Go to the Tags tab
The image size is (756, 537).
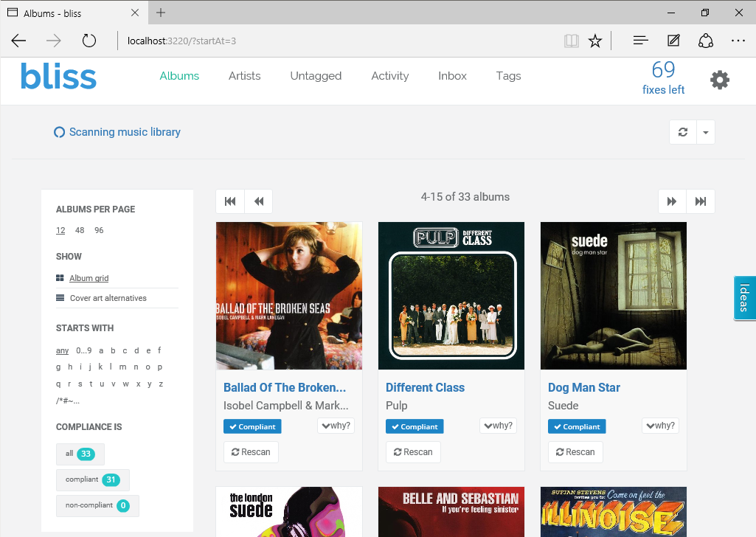[509, 76]
